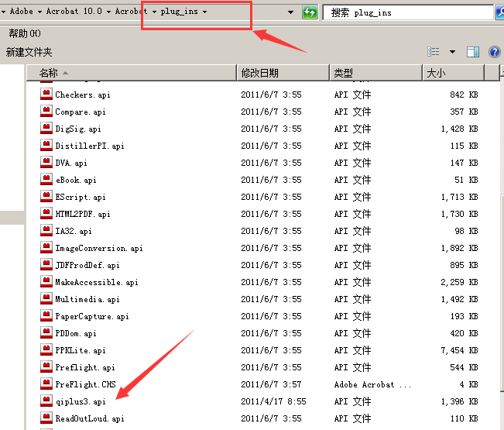Open the view options dropdown arrow

452,52
